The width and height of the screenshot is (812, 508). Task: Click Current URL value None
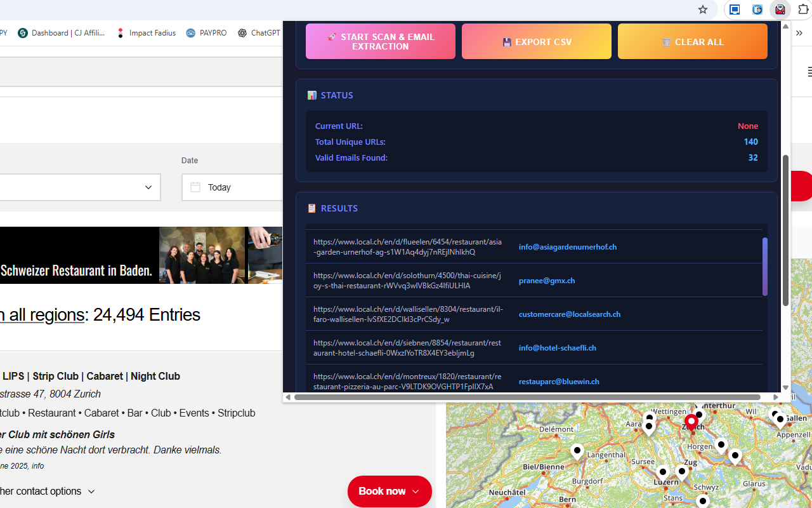[748, 126]
